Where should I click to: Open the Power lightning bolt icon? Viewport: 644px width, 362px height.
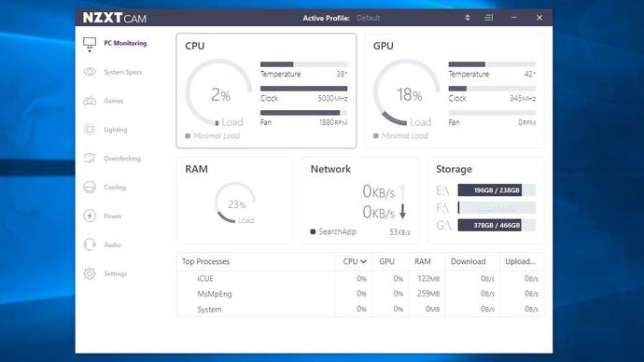[90, 216]
